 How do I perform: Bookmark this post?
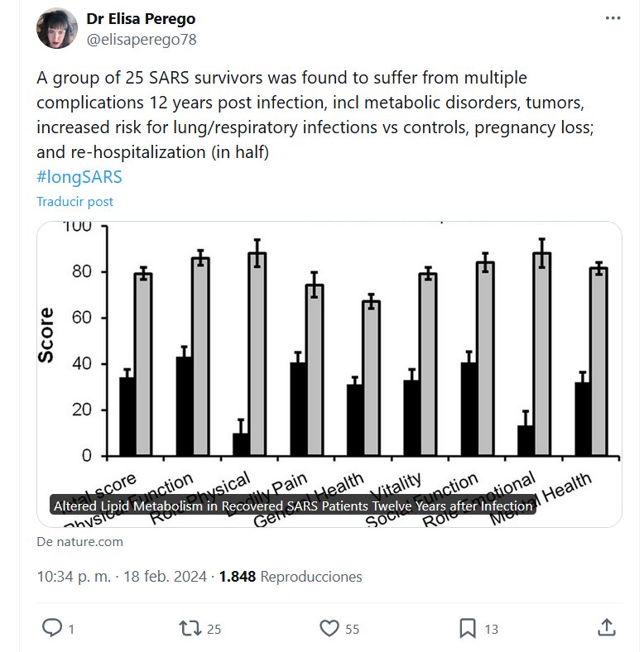[x=468, y=628]
